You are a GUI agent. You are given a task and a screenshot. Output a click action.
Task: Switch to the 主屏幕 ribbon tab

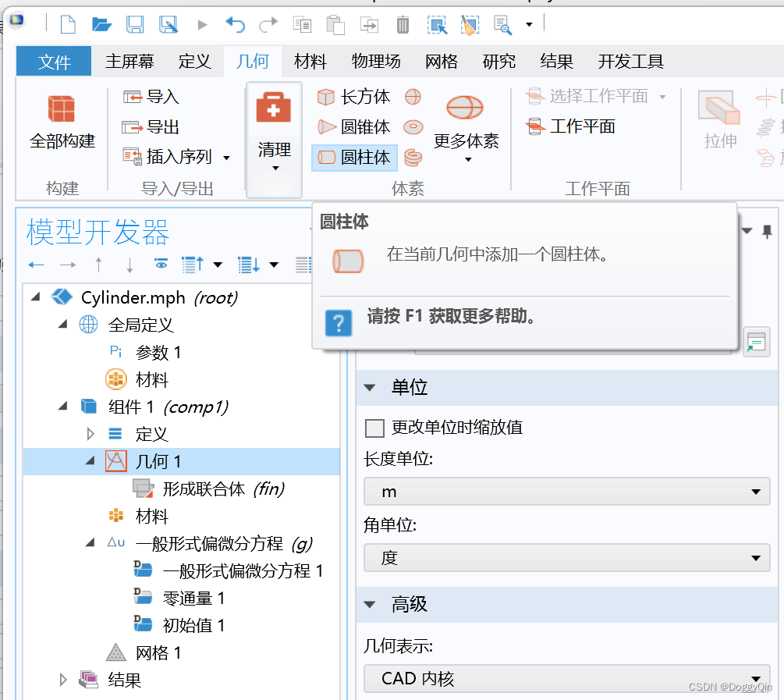(129, 62)
